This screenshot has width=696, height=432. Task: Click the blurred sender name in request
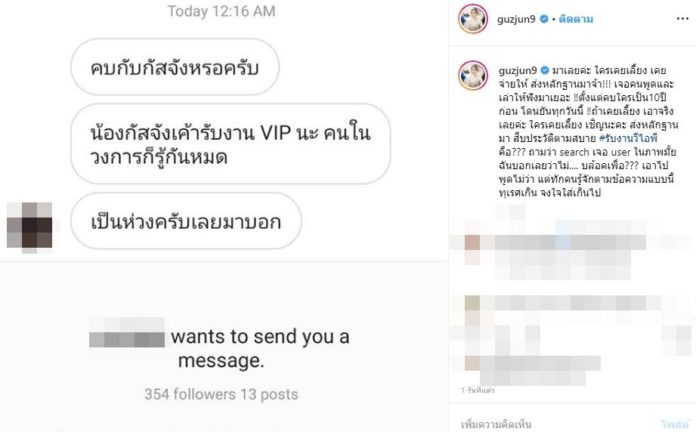[x=127, y=333]
